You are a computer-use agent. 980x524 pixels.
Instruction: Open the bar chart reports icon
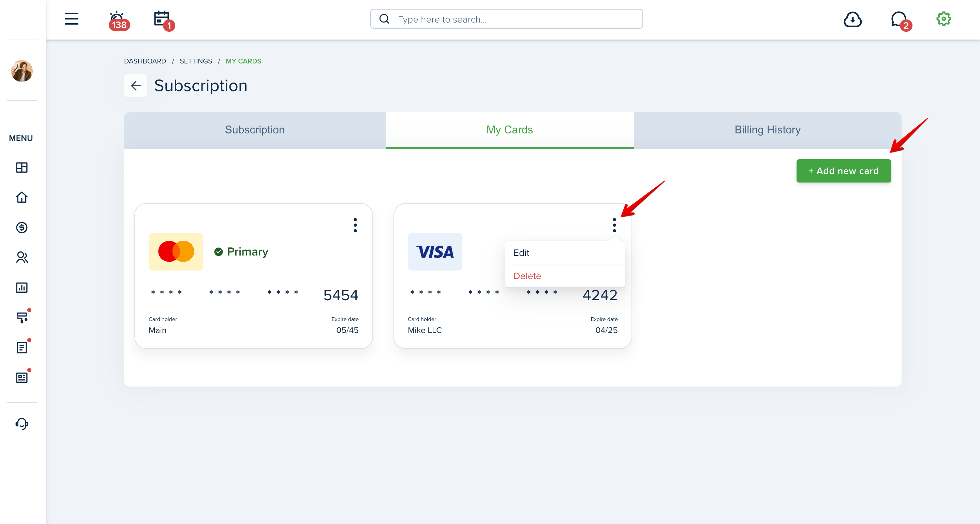coord(22,287)
